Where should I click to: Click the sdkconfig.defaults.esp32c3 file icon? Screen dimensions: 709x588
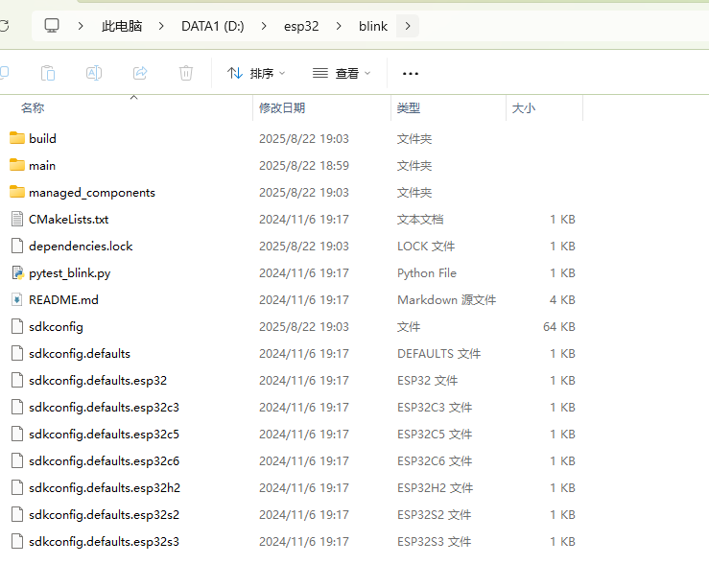pyautogui.click(x=17, y=407)
